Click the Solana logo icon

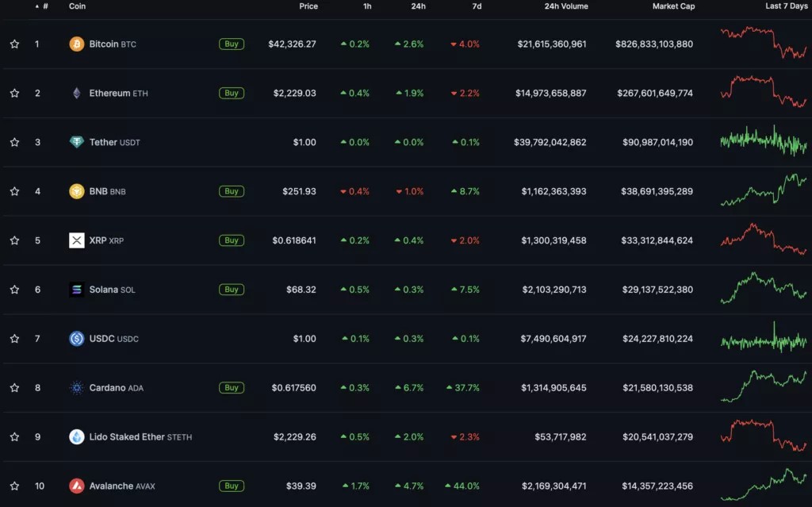[x=77, y=290]
